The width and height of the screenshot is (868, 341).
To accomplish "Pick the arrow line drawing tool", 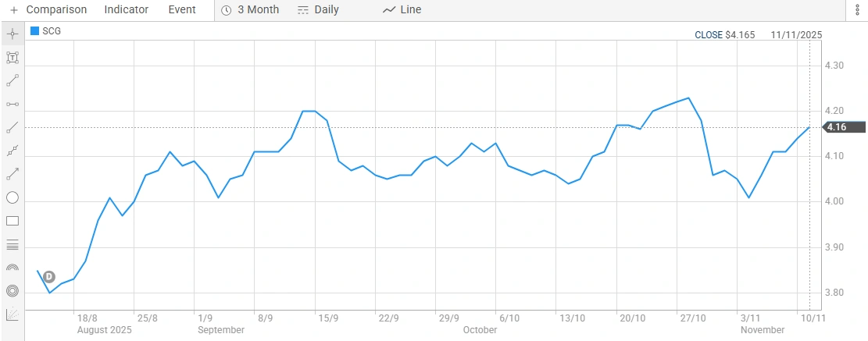I will pyautogui.click(x=13, y=174).
